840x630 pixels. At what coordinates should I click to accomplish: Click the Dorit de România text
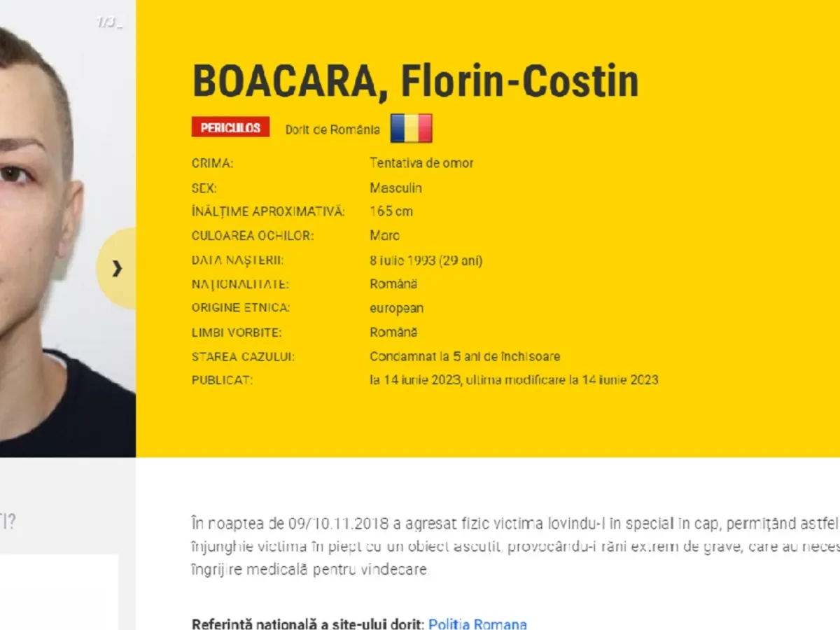(x=332, y=129)
